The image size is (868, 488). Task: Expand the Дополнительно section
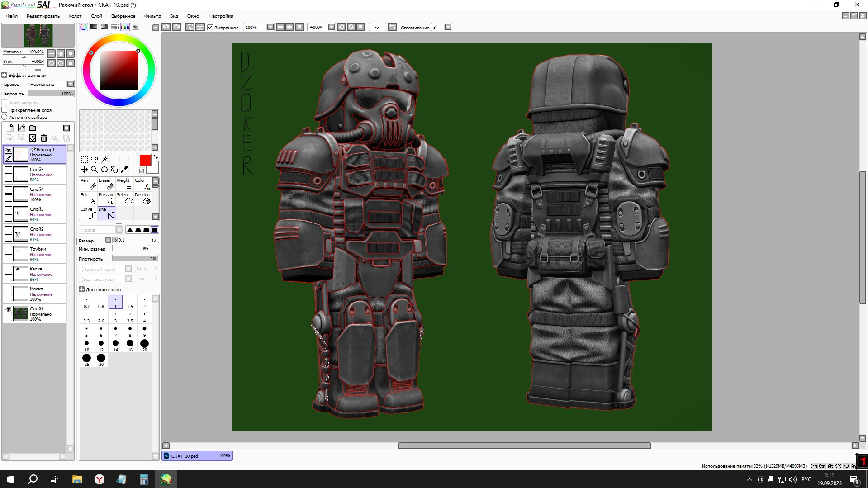tap(82, 289)
